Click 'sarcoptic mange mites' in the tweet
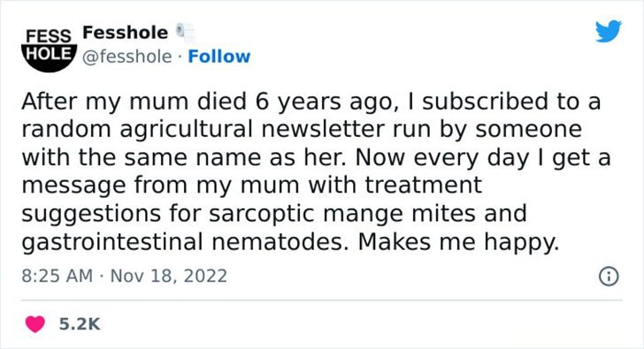 tap(341, 214)
